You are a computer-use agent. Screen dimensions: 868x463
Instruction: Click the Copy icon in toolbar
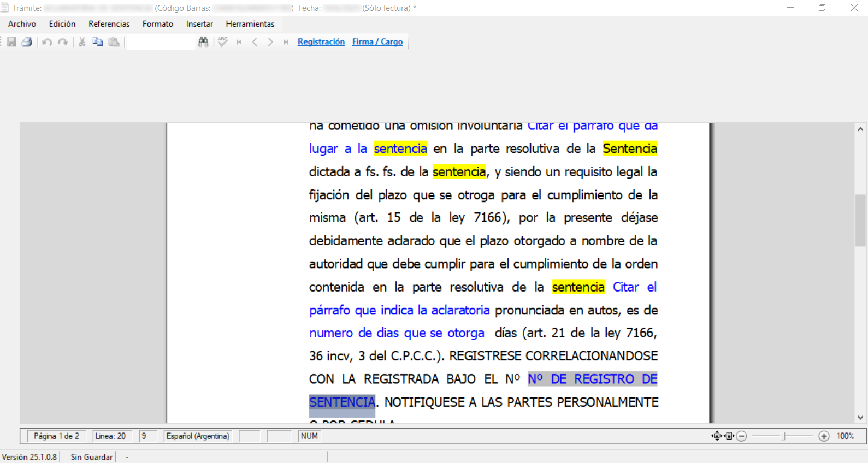click(x=98, y=42)
